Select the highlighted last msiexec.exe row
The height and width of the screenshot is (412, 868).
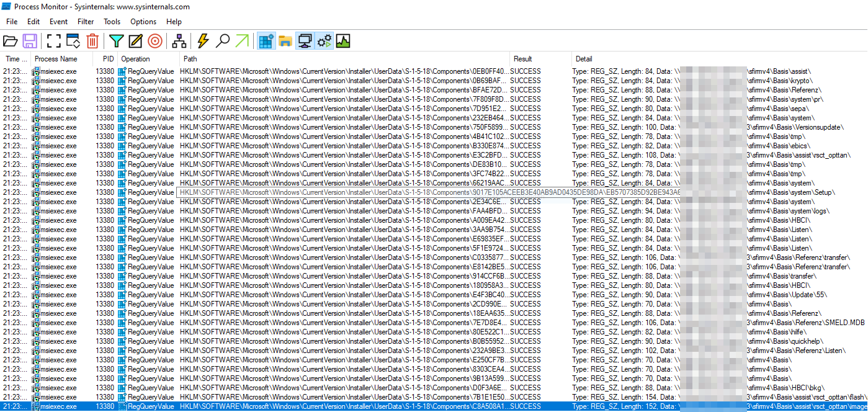point(310,406)
